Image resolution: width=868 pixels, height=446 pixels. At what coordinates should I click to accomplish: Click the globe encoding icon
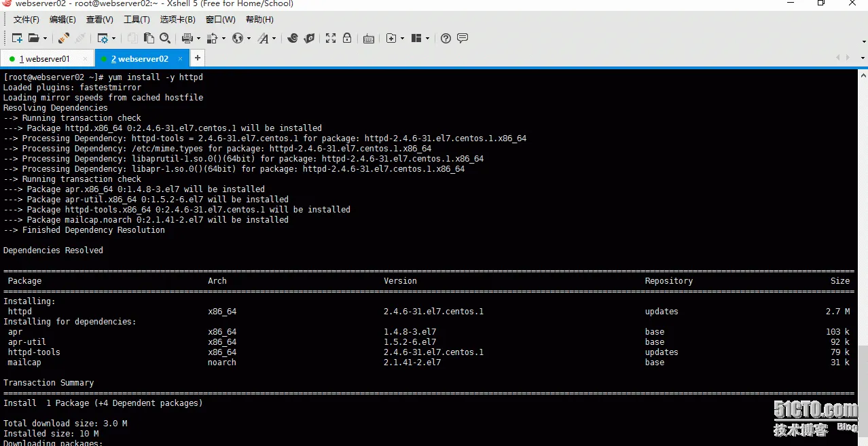pyautogui.click(x=238, y=38)
